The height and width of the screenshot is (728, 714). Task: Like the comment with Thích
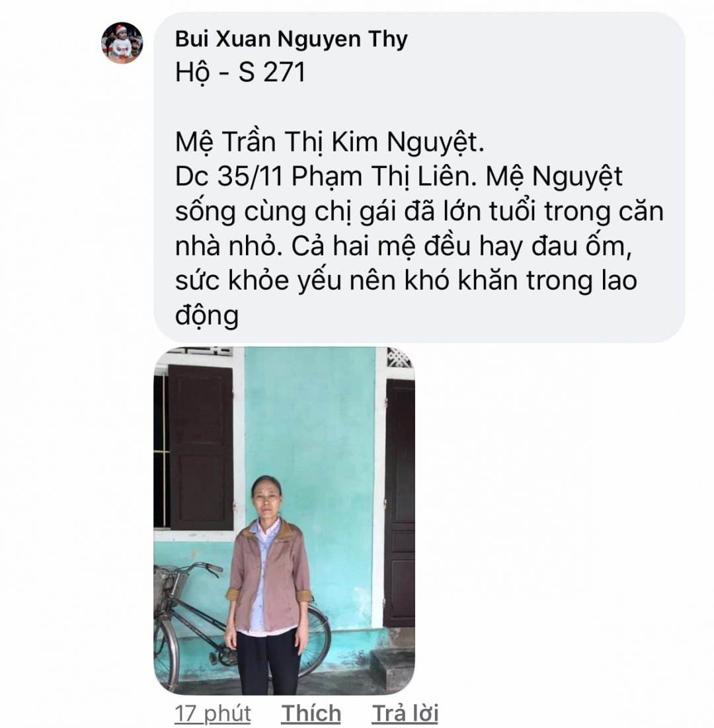pyautogui.click(x=311, y=713)
